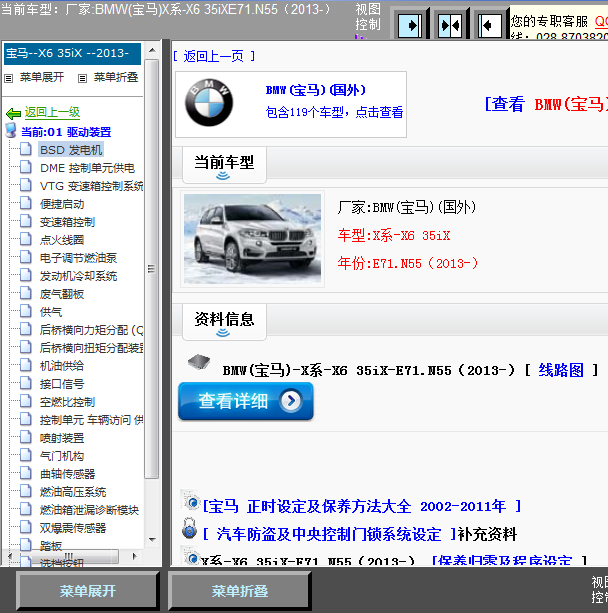Click the document icon beside 机油供给

(x=25, y=365)
